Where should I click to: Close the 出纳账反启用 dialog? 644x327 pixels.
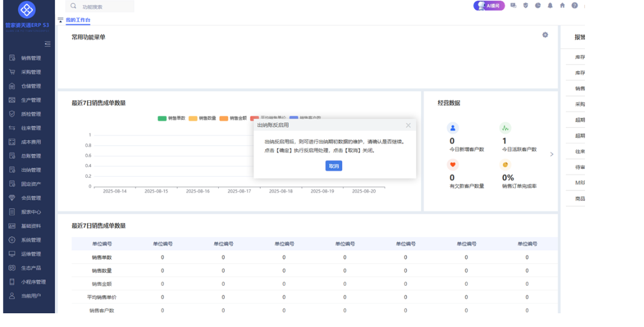(408, 125)
